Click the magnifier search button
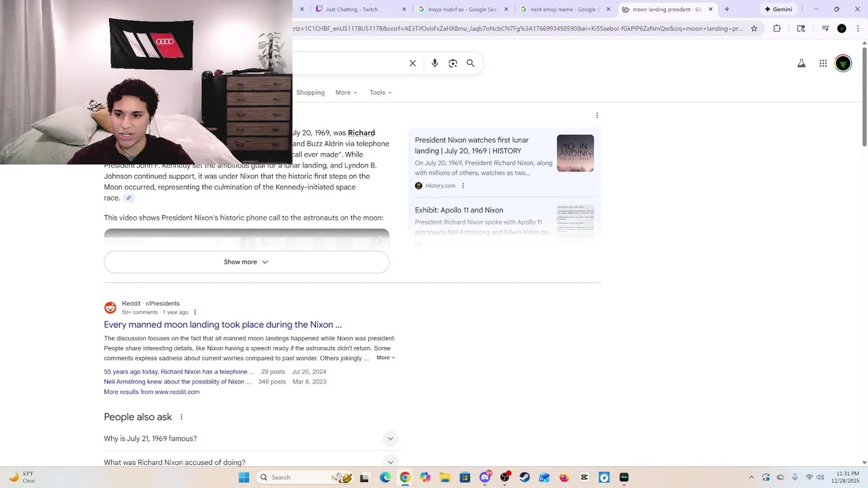The image size is (868, 488). pyautogui.click(x=471, y=63)
